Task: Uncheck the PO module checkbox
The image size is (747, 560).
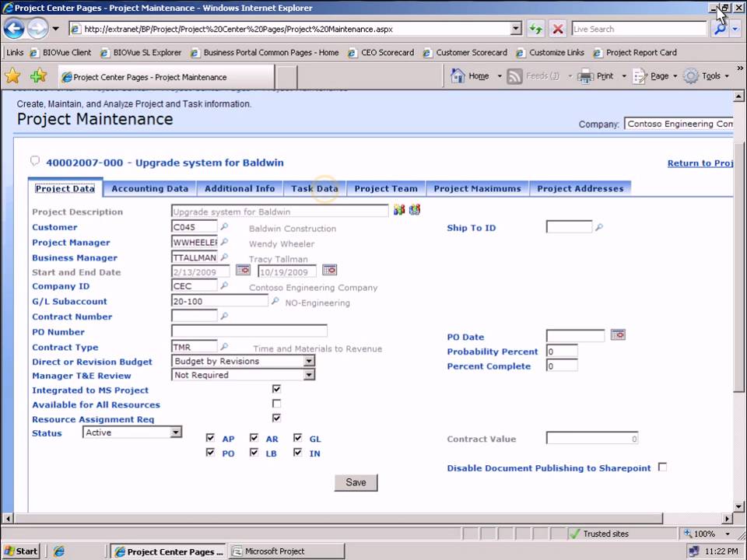Action: [x=210, y=453]
